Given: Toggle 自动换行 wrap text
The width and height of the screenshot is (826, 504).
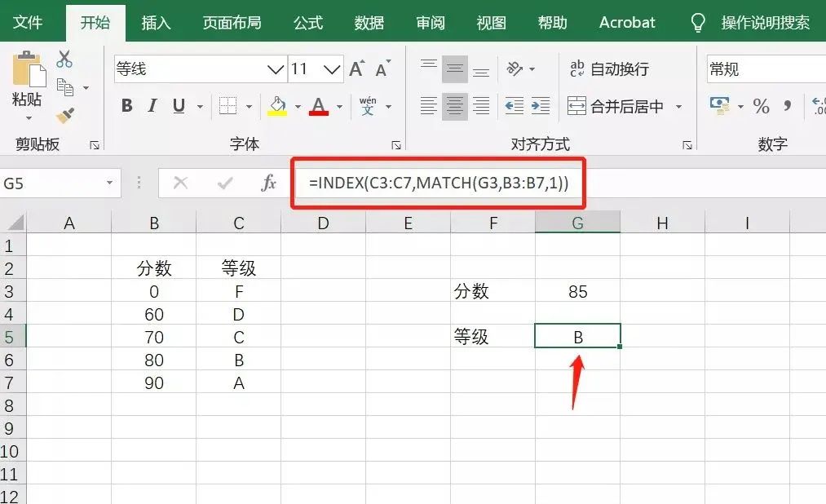Looking at the screenshot, I should coord(610,69).
